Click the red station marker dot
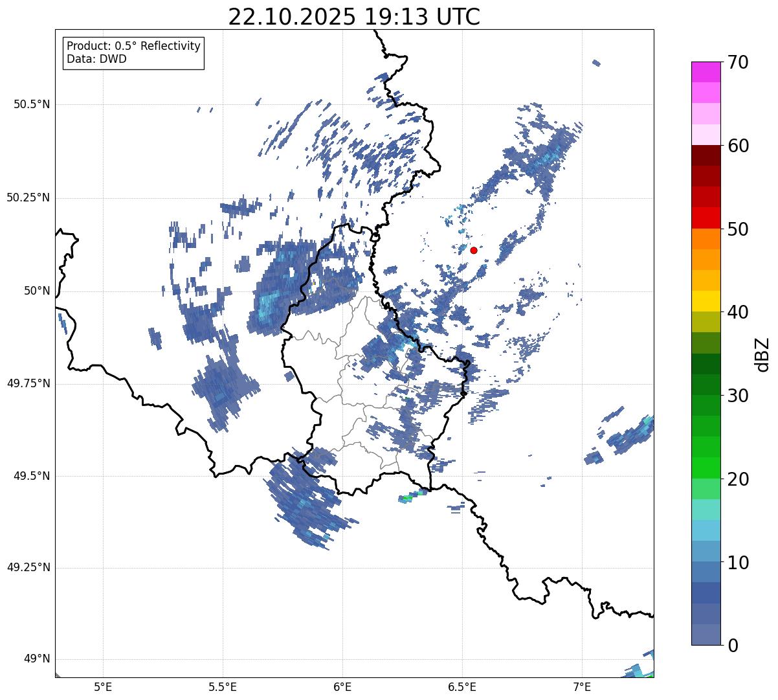 tap(474, 250)
